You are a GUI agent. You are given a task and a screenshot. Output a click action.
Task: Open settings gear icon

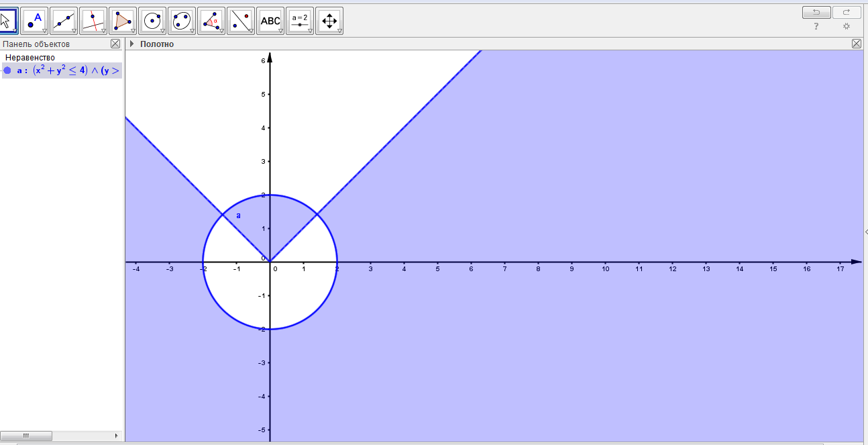[x=847, y=26]
